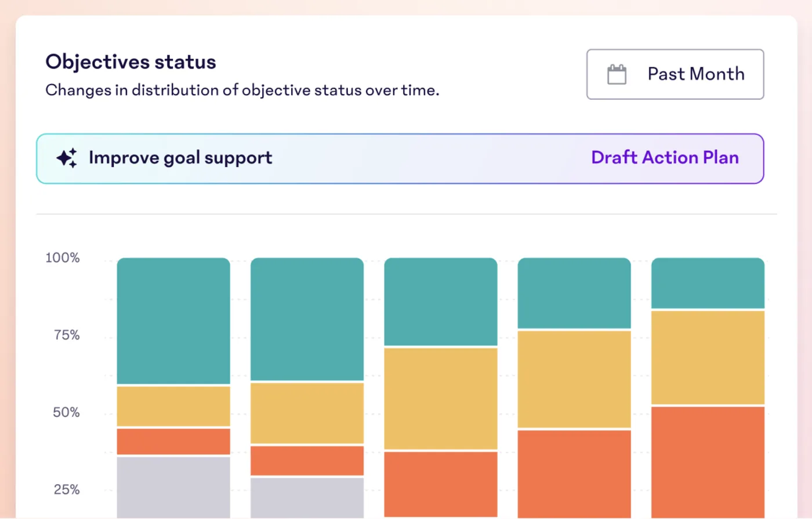
Task: Click the gray segment of the second bar
Action: (307, 498)
